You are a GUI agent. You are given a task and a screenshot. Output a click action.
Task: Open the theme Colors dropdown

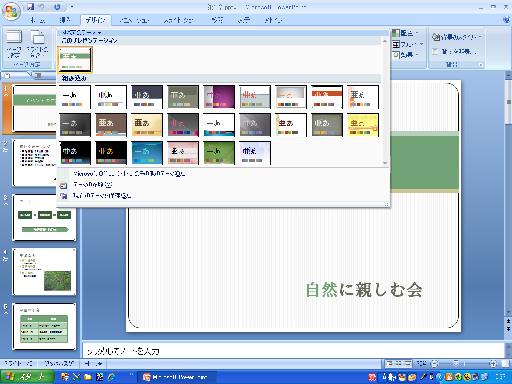(406, 33)
